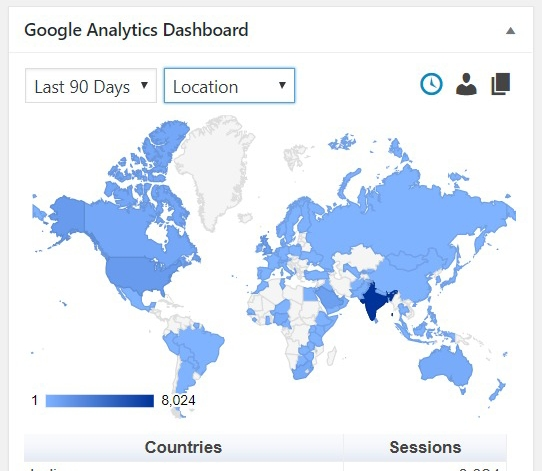542x471 pixels.
Task: Click the Google Analytics Dashboard title
Action: [136, 30]
